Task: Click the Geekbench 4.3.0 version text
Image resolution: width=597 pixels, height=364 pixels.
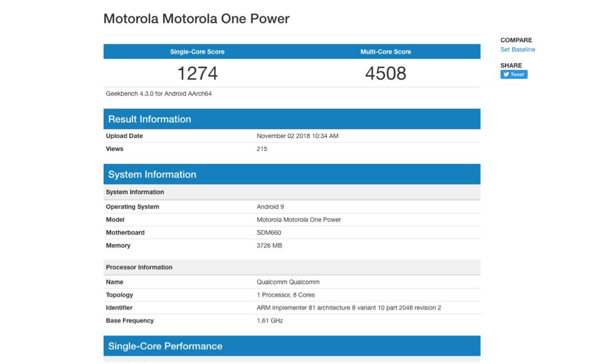Action: coord(158,94)
